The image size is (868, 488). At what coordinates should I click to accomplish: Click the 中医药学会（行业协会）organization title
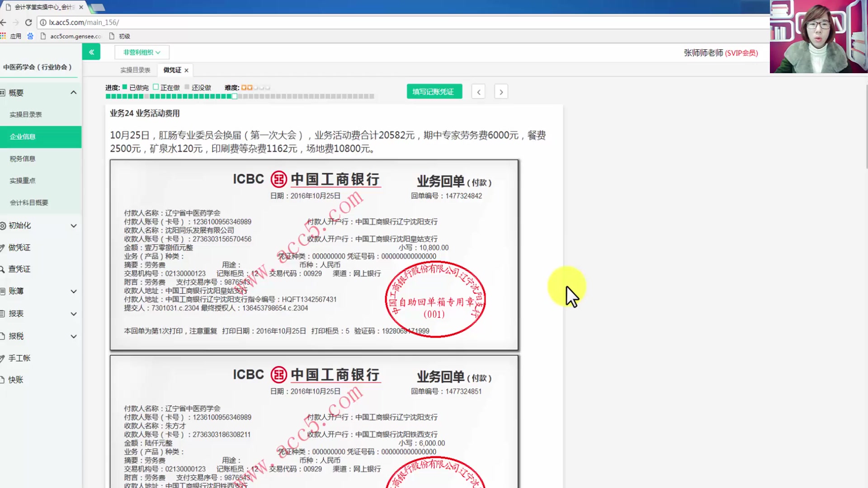click(38, 67)
